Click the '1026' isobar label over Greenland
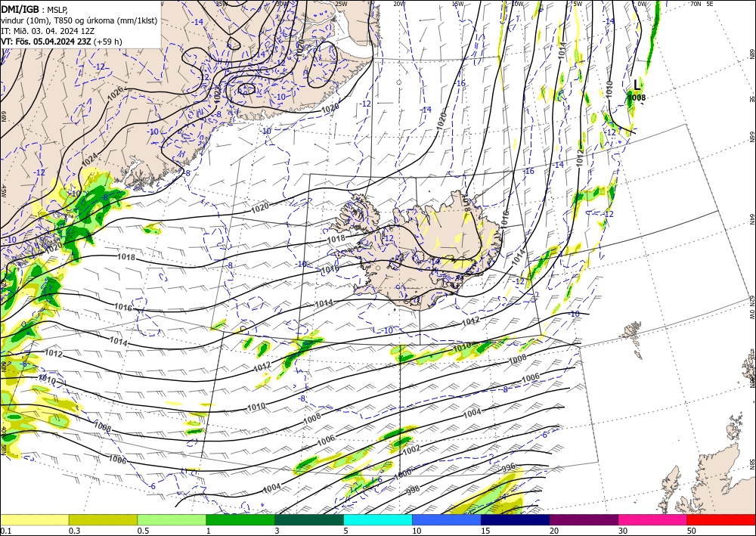The height and width of the screenshot is (536, 756). click(116, 93)
